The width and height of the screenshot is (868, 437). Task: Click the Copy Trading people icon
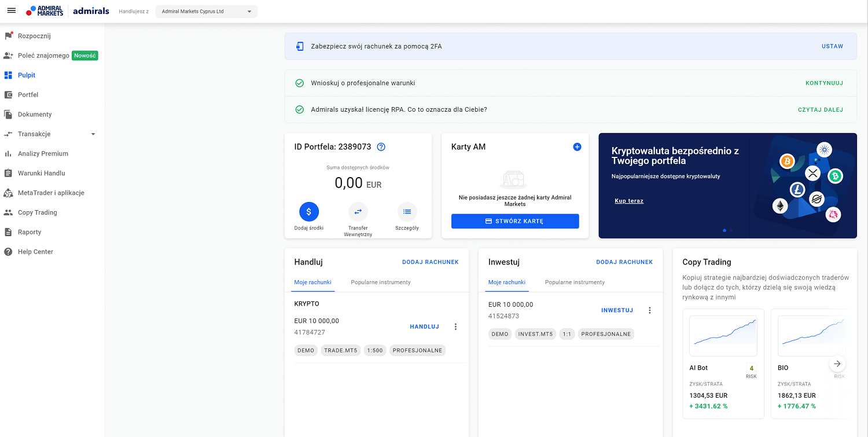click(8, 213)
